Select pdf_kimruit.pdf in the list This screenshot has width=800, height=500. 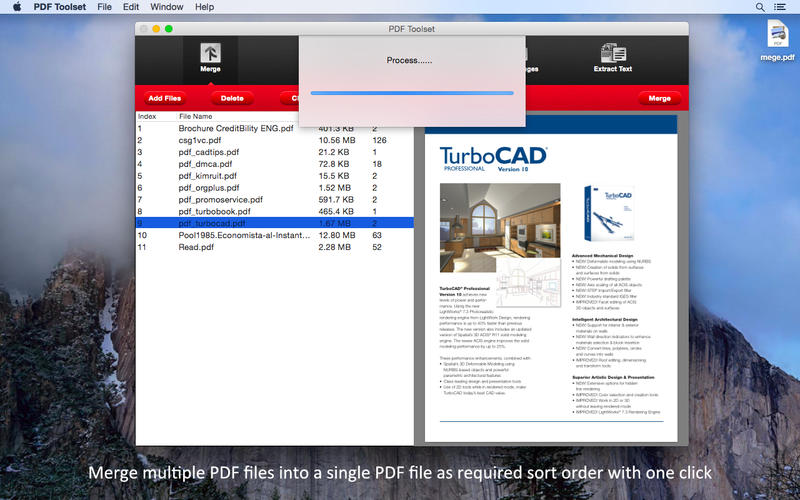click(x=274, y=176)
